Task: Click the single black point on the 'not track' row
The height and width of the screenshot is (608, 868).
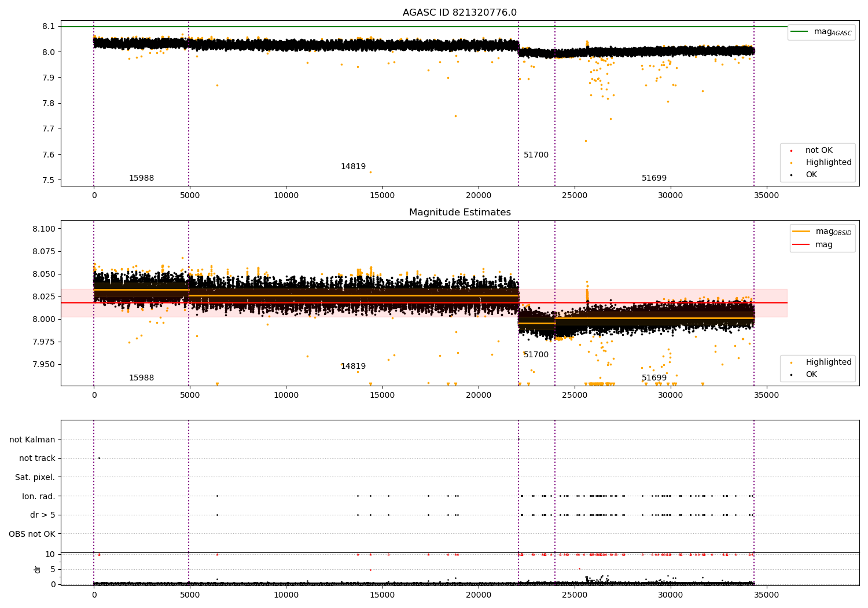Action: tap(99, 458)
